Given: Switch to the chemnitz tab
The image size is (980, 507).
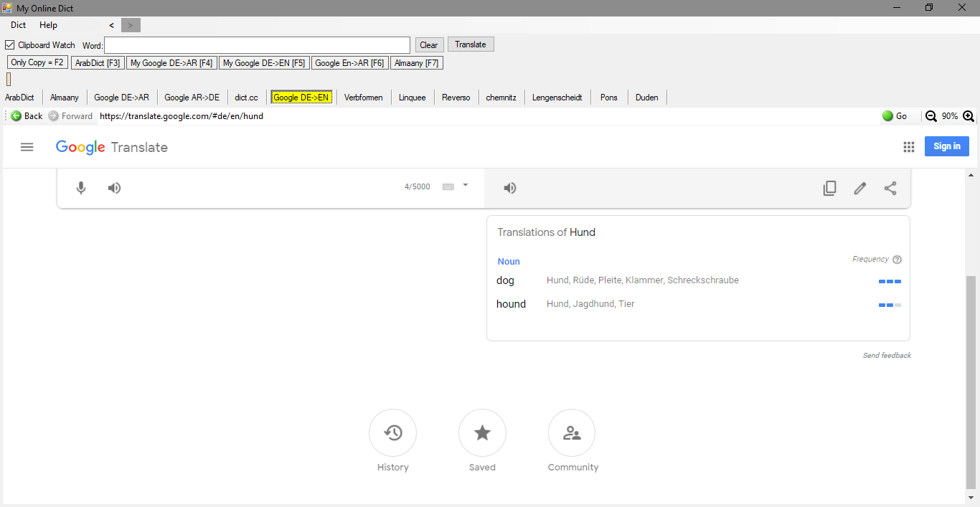Looking at the screenshot, I should (501, 98).
